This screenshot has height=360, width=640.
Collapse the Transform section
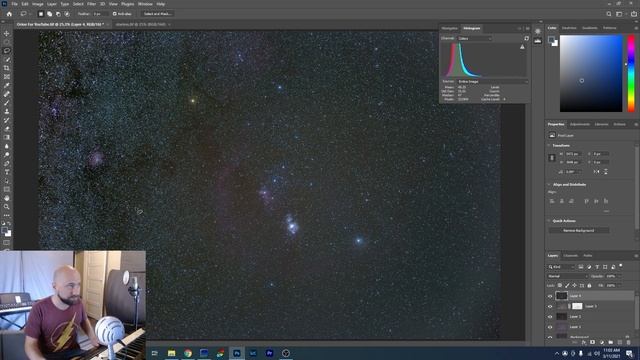549,145
